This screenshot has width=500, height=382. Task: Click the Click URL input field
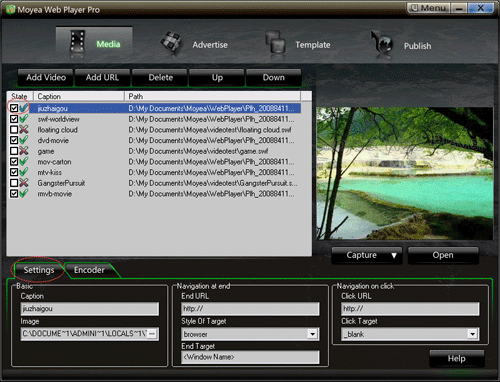410,309
